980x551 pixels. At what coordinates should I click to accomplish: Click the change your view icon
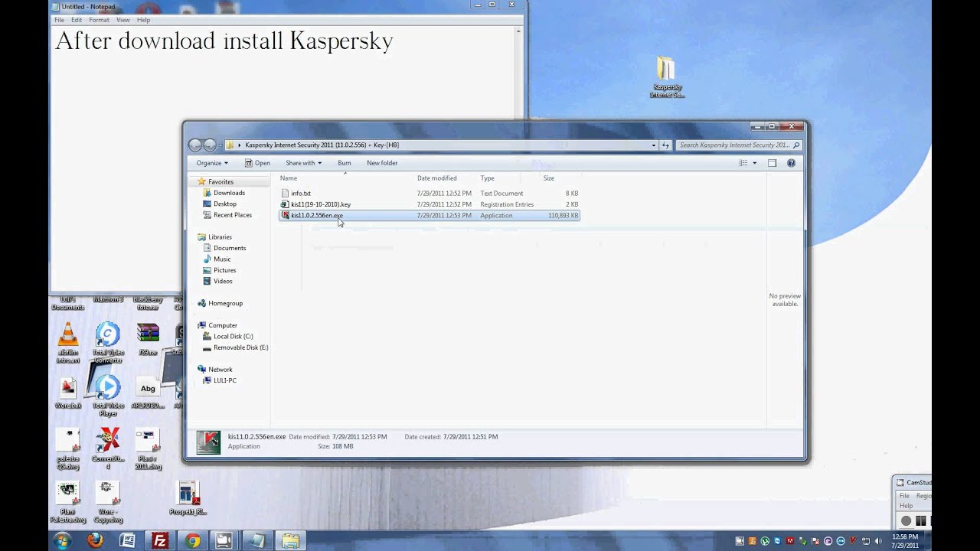pos(743,163)
